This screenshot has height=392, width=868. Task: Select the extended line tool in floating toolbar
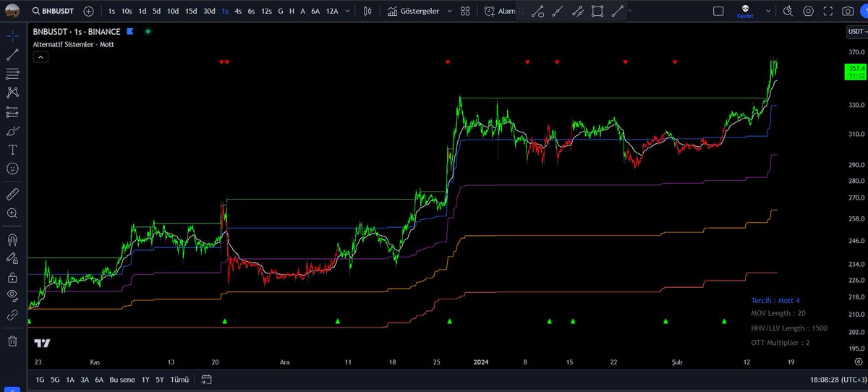coord(558,12)
